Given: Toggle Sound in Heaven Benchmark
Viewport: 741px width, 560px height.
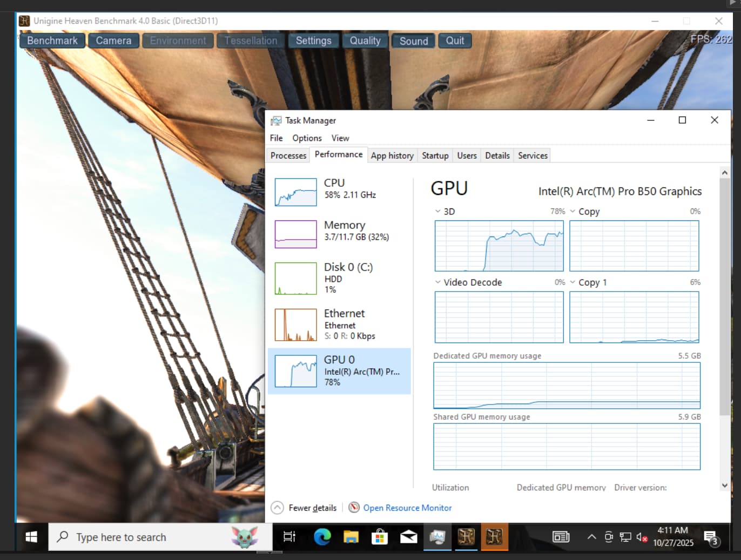Looking at the screenshot, I should [x=413, y=41].
